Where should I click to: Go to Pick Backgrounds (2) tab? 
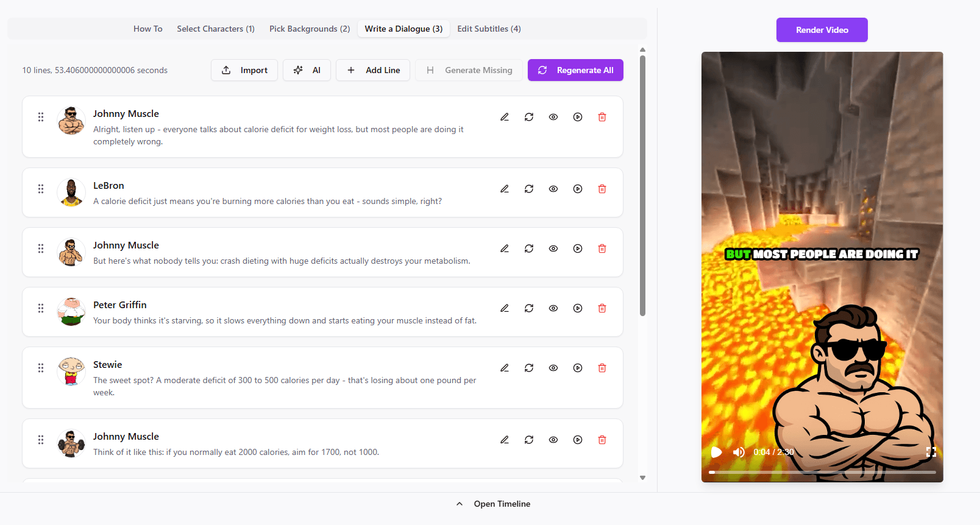[x=310, y=29]
